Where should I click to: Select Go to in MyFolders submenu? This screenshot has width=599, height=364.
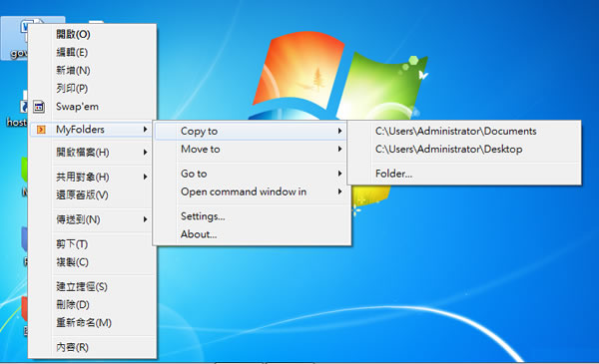point(252,174)
